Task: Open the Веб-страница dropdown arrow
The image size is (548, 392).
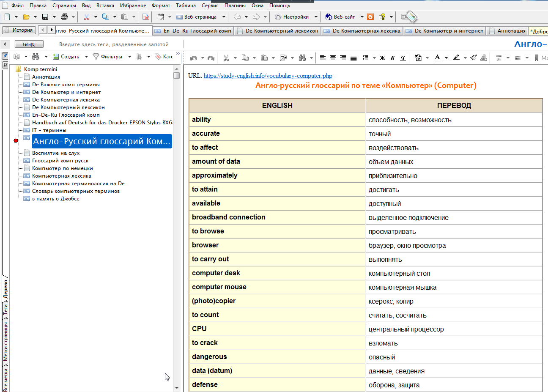Action: (x=224, y=17)
